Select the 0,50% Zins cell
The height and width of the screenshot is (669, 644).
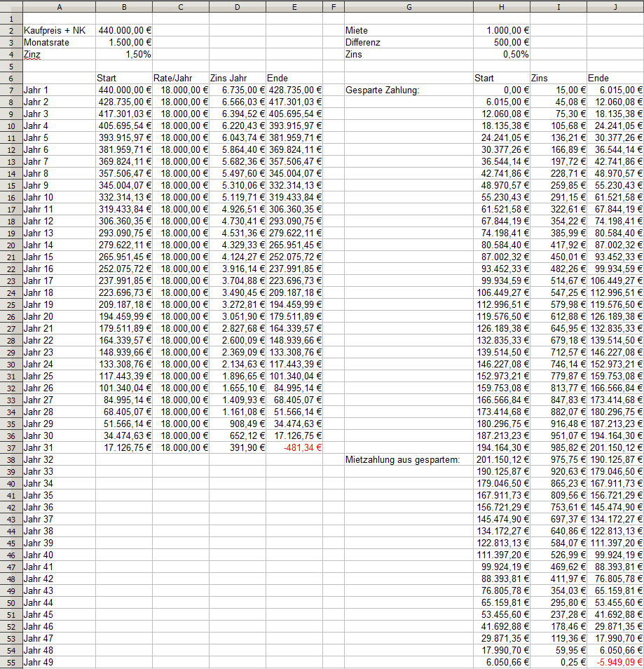click(502, 55)
